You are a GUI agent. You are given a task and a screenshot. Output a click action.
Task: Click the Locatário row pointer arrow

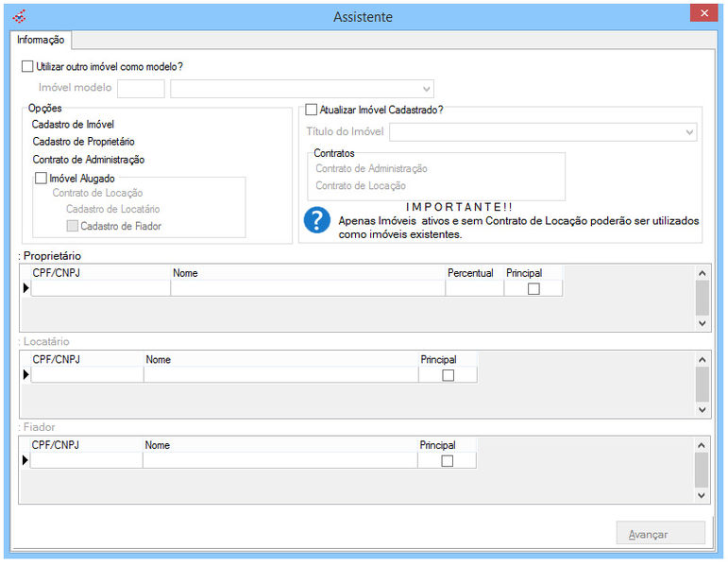coord(25,375)
